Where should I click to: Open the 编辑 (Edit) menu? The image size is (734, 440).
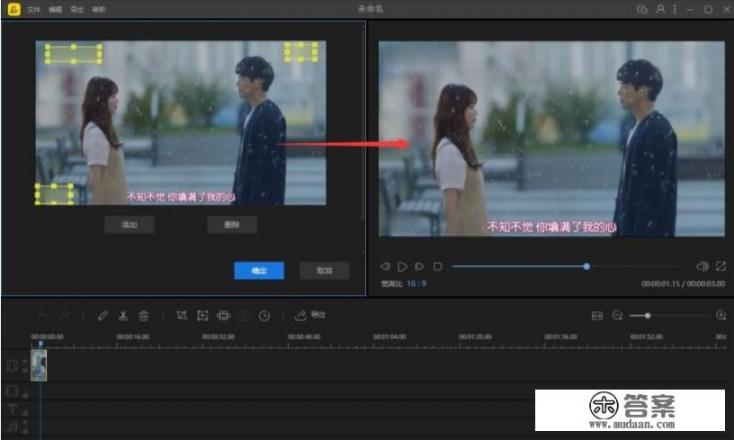pos(55,9)
